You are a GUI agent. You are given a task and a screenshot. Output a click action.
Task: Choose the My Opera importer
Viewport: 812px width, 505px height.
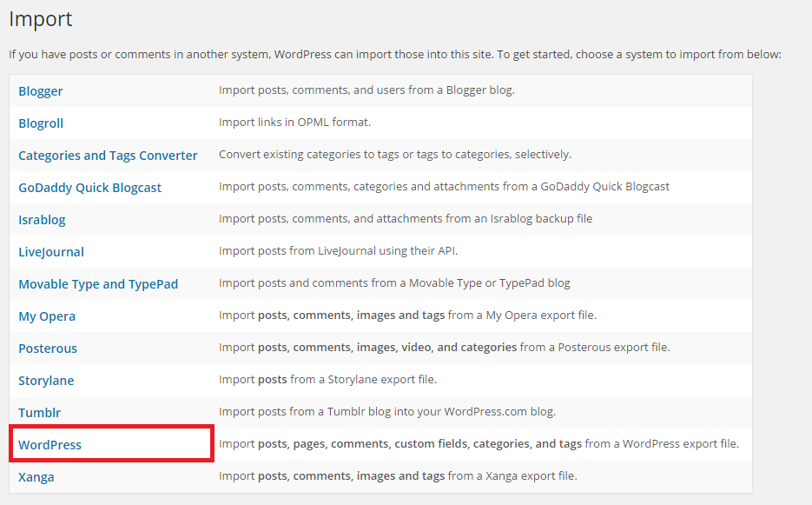[x=47, y=316]
